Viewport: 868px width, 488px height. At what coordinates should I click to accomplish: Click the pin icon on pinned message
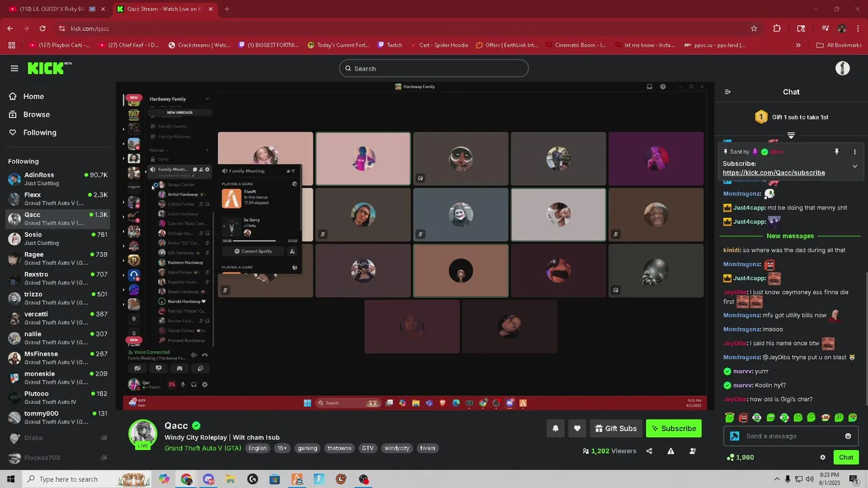pyautogui.click(x=837, y=152)
